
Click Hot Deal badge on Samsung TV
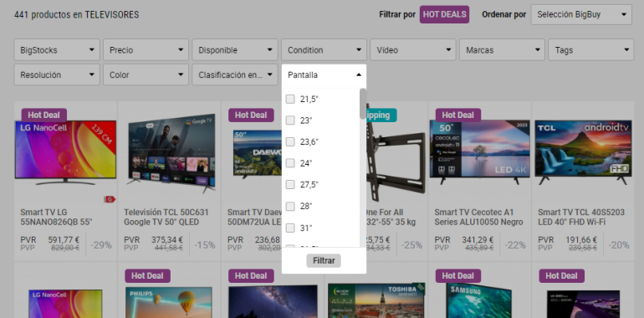tap(458, 275)
